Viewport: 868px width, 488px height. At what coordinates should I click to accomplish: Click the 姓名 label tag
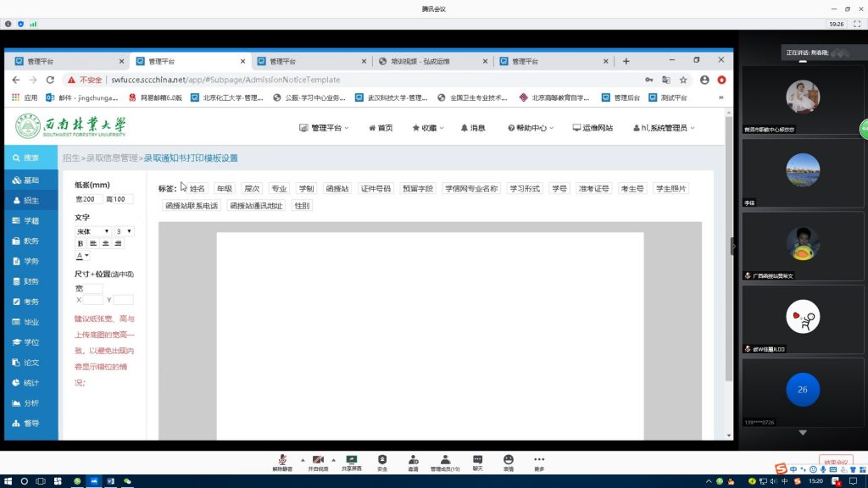(x=198, y=189)
